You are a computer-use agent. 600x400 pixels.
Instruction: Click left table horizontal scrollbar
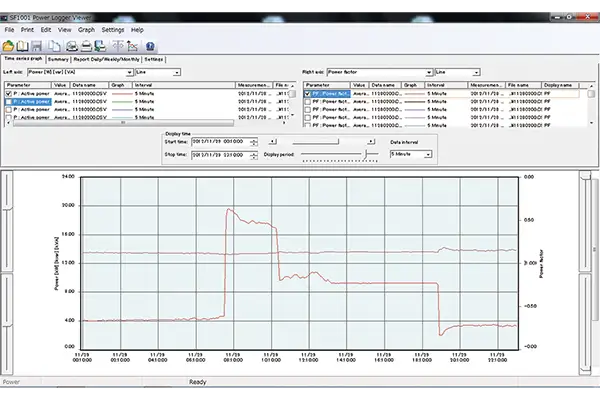point(123,122)
